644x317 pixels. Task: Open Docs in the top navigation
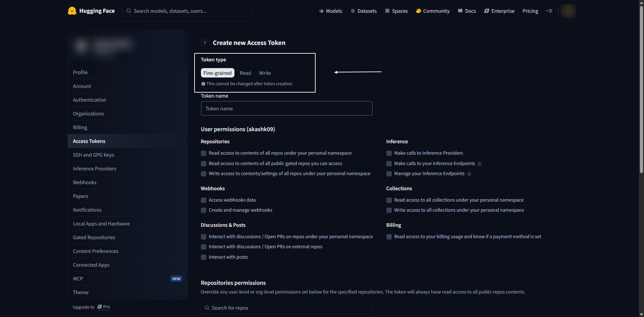467,11
